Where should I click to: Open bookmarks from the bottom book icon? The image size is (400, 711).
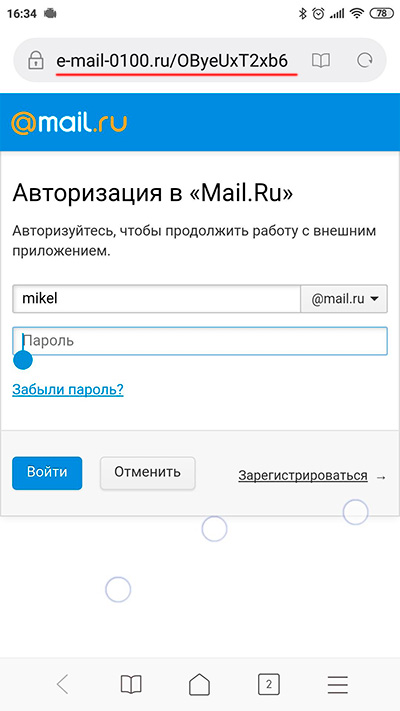point(131,684)
